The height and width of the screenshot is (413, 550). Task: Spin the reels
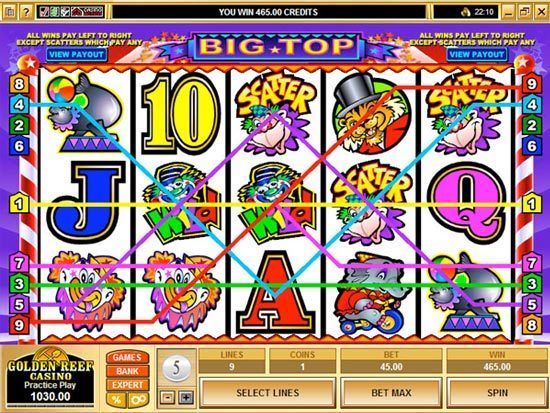[497, 393]
